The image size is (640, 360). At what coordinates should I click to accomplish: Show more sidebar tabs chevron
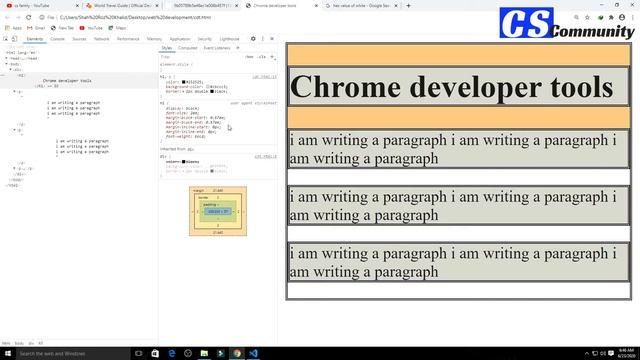pos(238,48)
